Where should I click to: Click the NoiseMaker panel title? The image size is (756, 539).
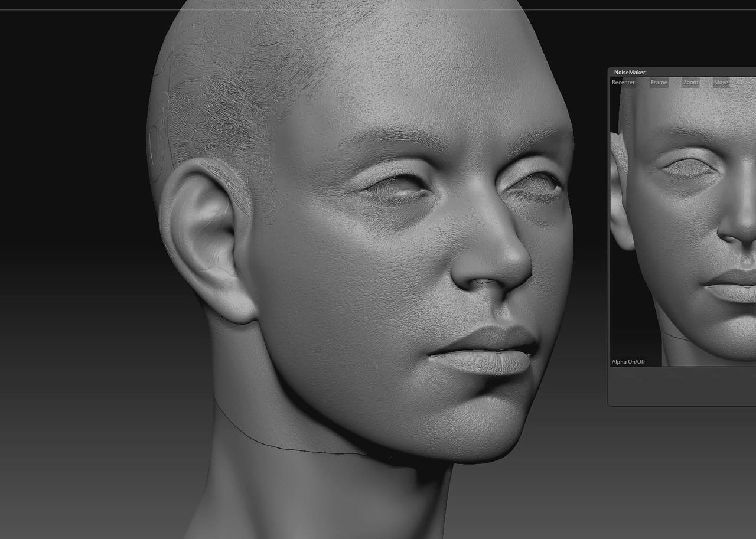tap(630, 73)
